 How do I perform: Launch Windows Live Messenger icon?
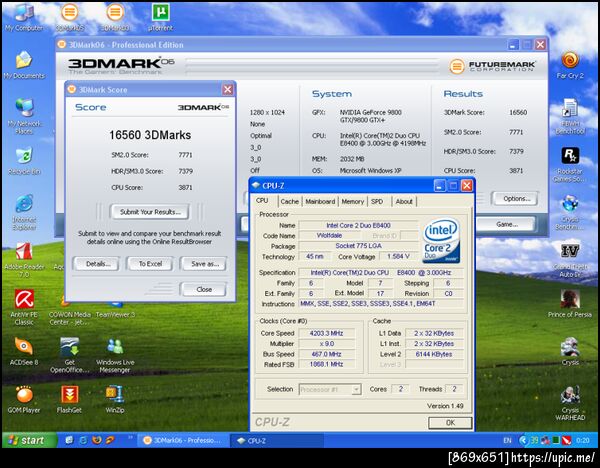(x=116, y=347)
